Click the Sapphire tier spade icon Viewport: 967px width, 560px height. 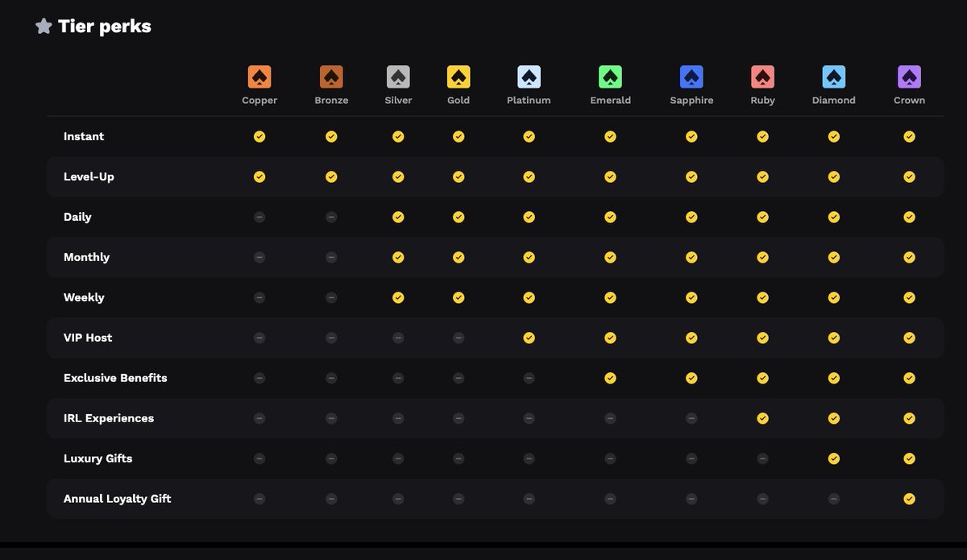691,77
